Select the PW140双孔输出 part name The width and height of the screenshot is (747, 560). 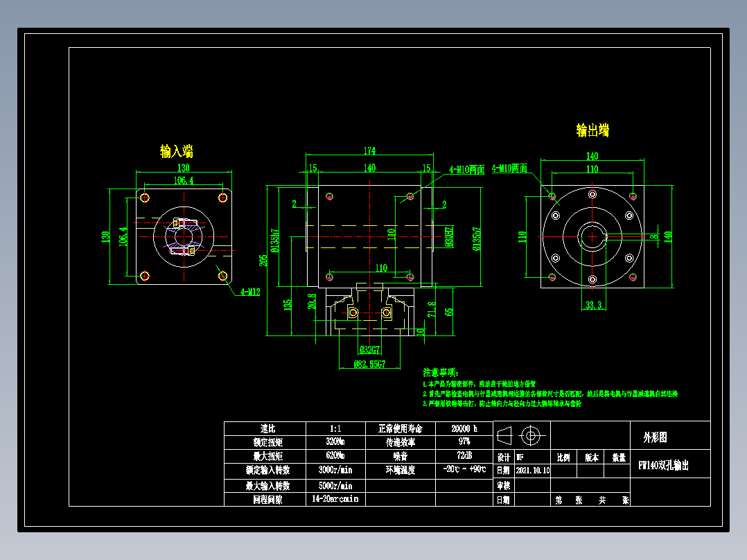664,466
